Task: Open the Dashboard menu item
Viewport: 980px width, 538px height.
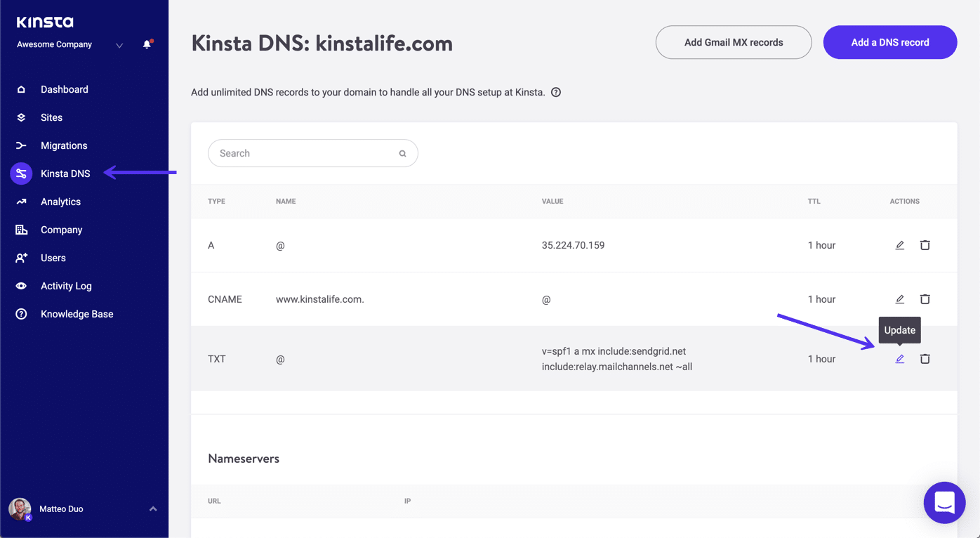Action: click(65, 89)
